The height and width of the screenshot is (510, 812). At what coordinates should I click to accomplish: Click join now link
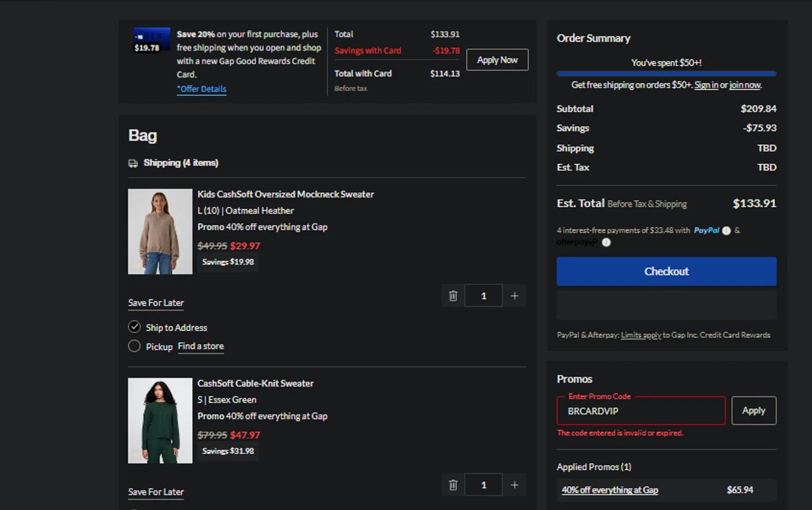(745, 85)
